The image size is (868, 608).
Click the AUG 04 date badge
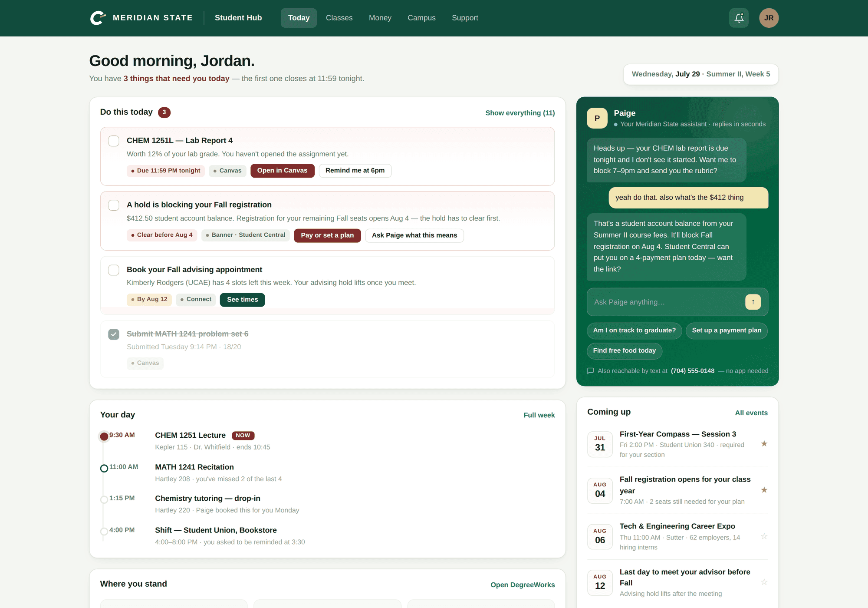[600, 490]
